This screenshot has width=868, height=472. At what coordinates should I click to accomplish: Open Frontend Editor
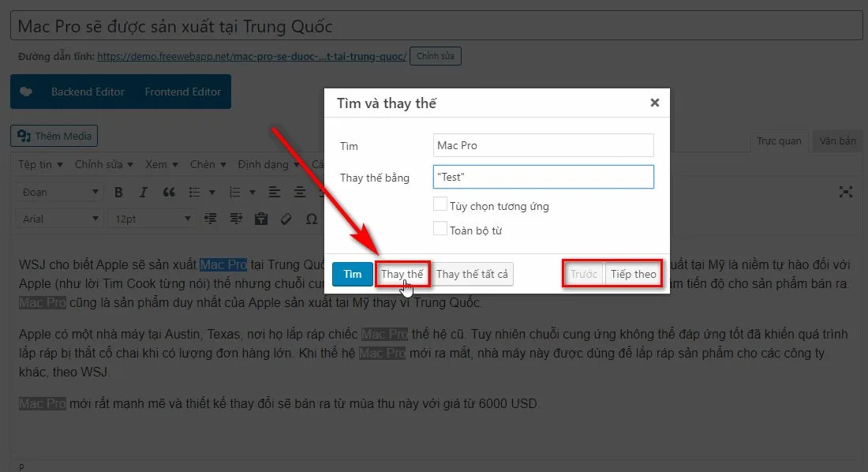(183, 92)
